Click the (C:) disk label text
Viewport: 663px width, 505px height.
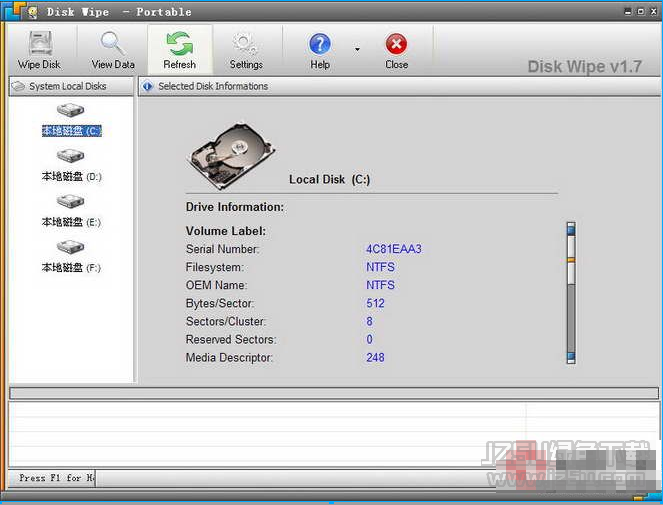[71, 131]
